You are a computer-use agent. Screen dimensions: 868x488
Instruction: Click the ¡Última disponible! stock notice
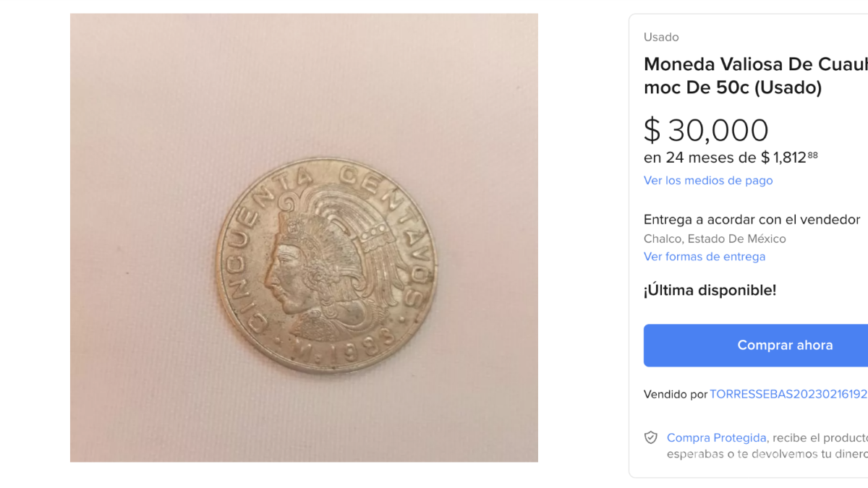point(710,291)
